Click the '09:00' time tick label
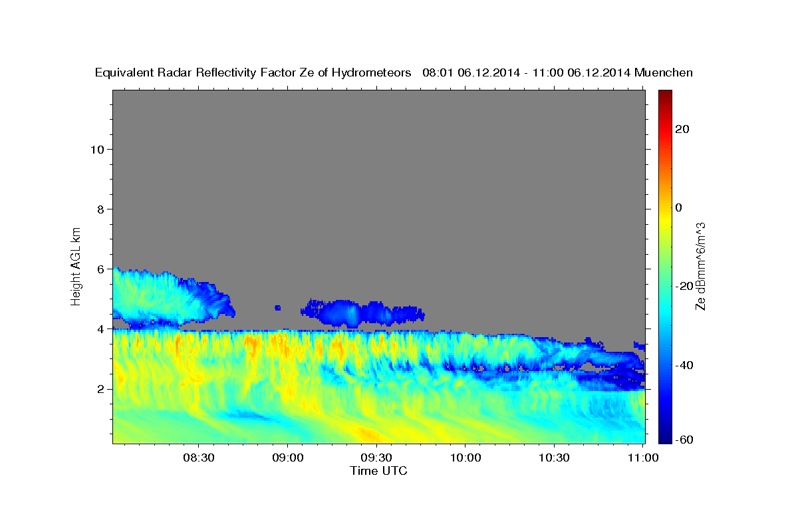This screenshot has height=532, width=798. [x=288, y=458]
